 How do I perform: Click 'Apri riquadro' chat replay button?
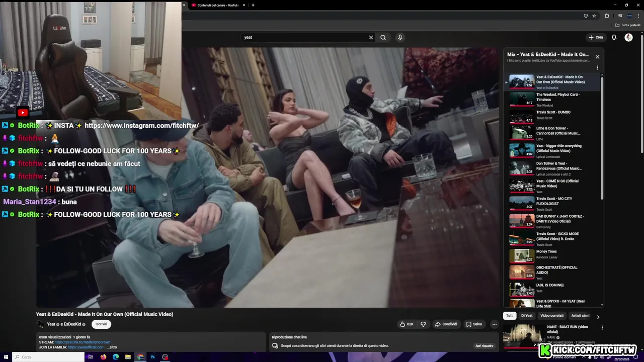click(484, 346)
